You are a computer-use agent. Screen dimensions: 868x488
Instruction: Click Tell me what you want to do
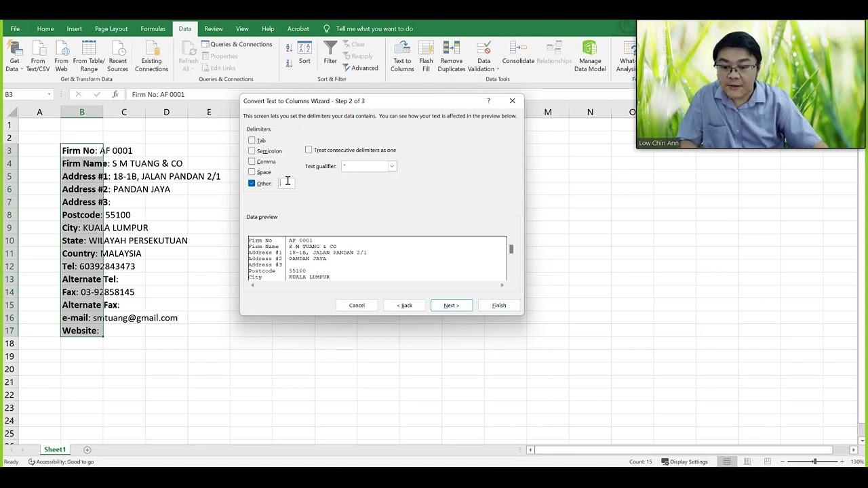pyautogui.click(x=374, y=28)
